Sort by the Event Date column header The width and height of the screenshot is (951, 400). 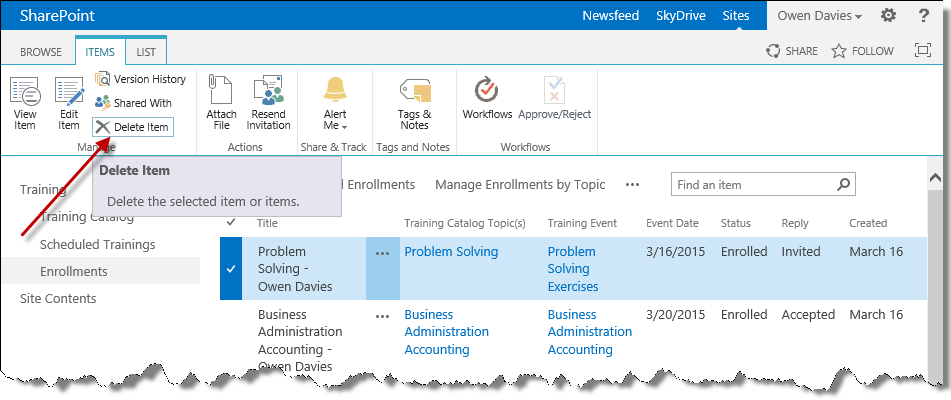point(673,223)
